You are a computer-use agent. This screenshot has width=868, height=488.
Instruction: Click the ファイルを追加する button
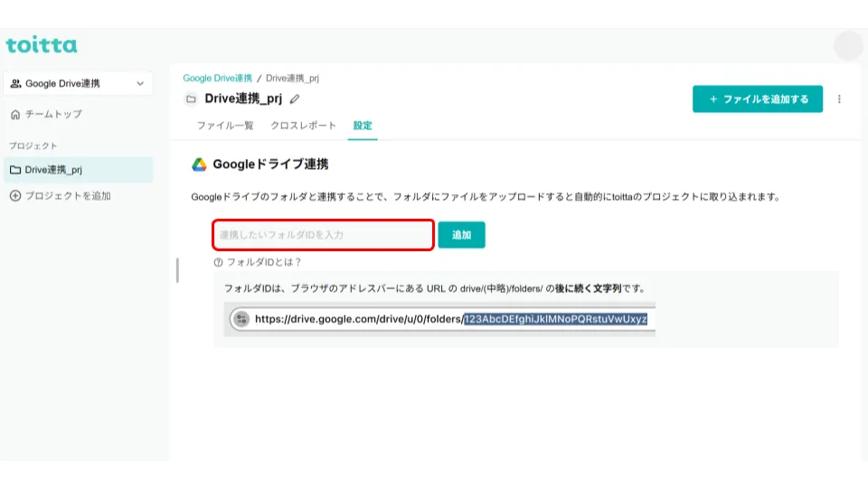(758, 99)
